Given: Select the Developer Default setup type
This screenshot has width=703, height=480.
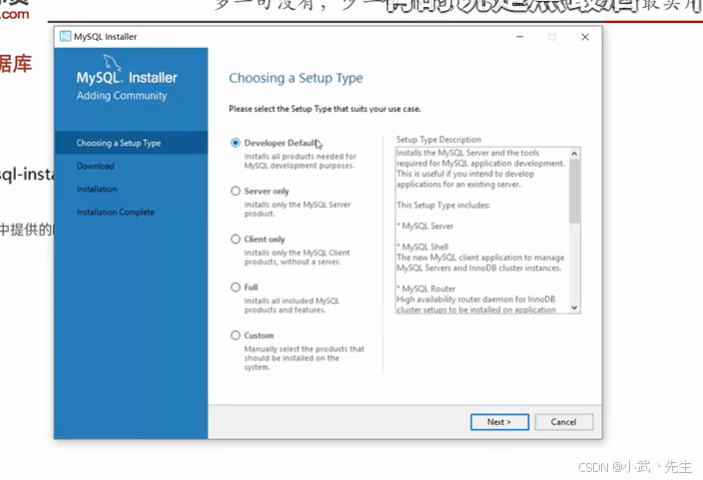Looking at the screenshot, I should click(x=235, y=143).
